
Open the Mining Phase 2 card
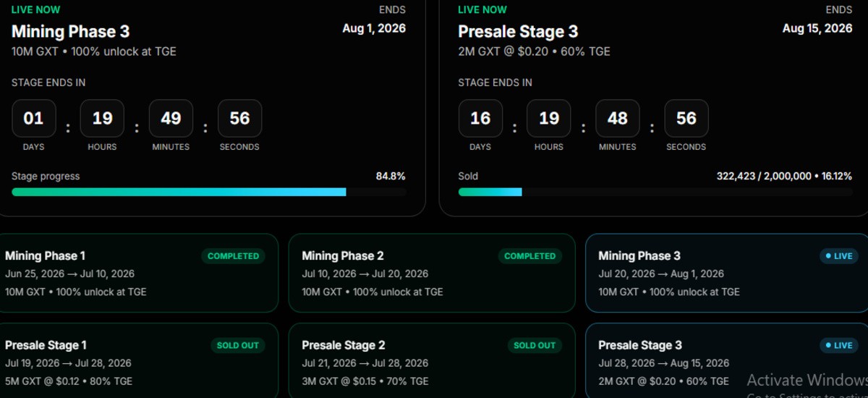[432, 273]
